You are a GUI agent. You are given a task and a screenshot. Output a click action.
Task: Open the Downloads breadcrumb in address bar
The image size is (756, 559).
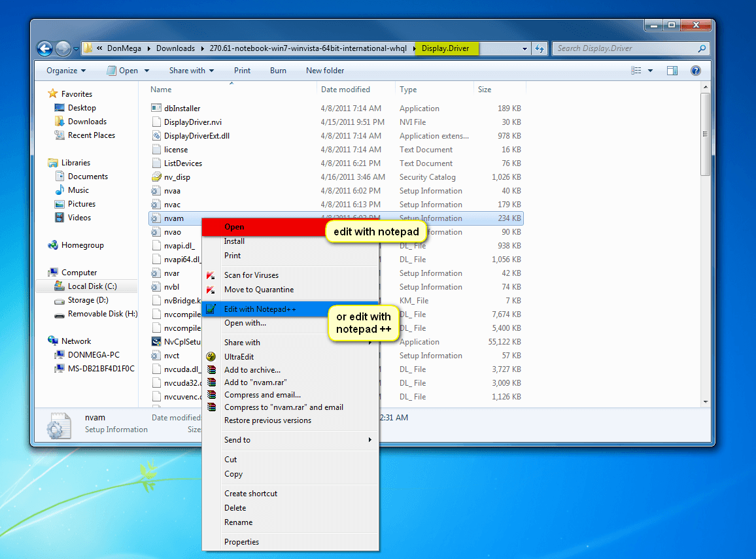[x=175, y=48]
